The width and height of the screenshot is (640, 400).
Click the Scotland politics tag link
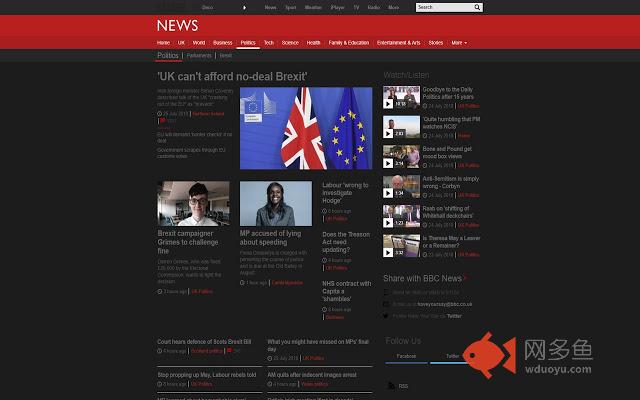(x=207, y=351)
